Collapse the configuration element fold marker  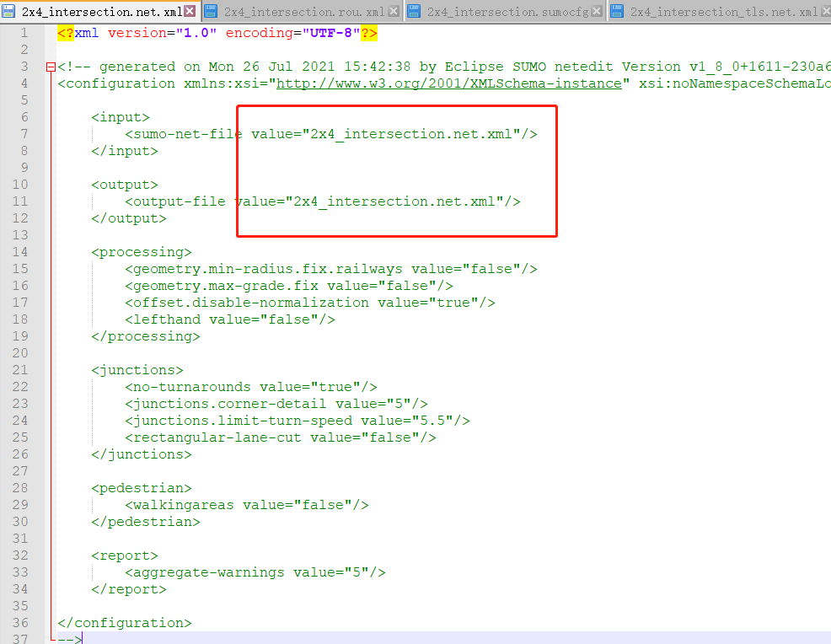[x=49, y=65]
